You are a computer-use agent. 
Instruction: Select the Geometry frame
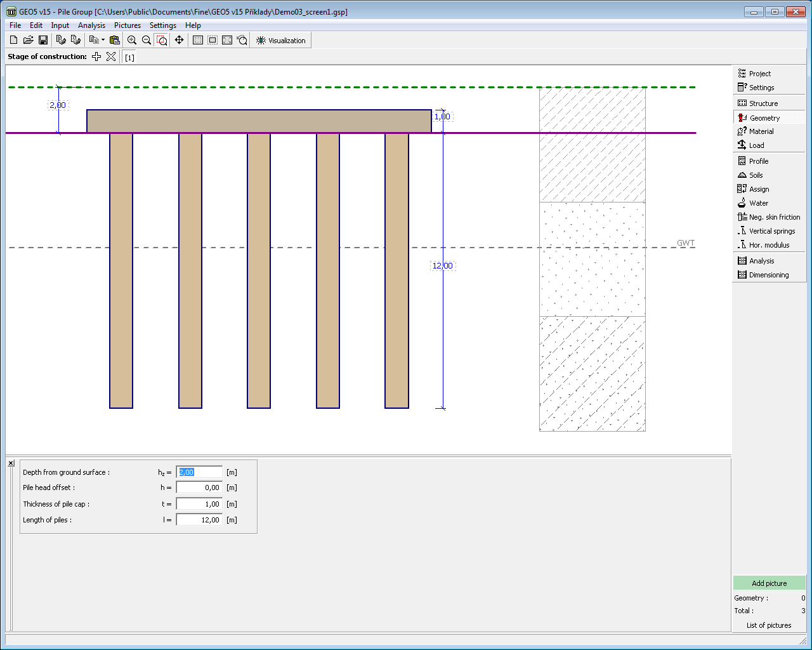coord(769,118)
